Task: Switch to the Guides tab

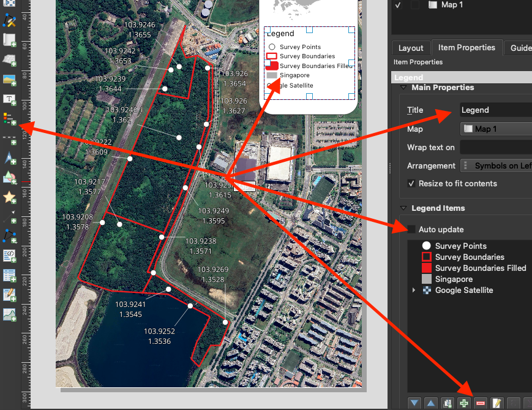Action: [519, 48]
